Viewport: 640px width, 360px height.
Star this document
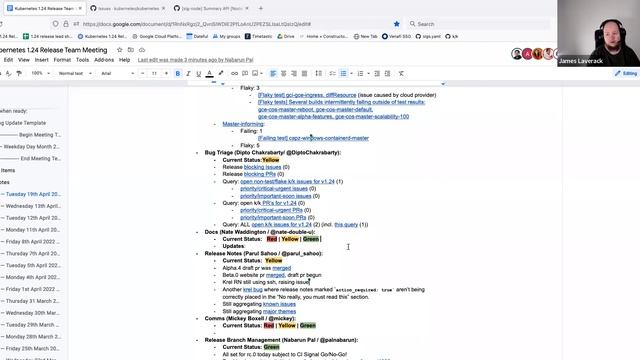click(120, 50)
